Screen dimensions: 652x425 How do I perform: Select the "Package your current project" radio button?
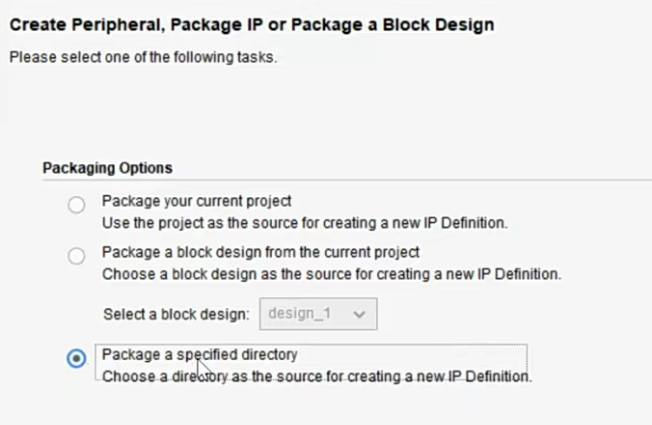coord(77,205)
